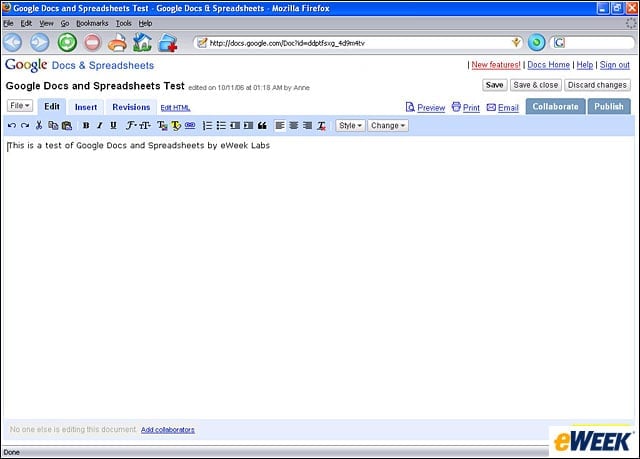Open the Edit HTML link

pyautogui.click(x=175, y=108)
